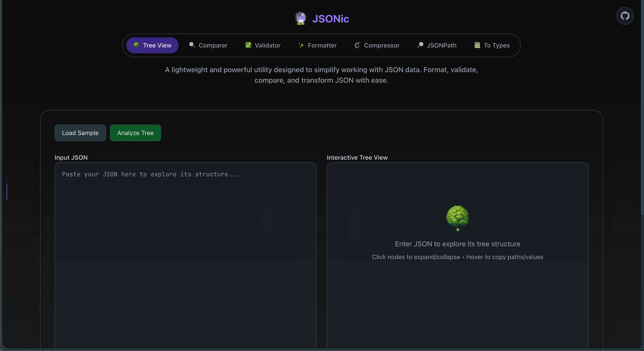Screen dimensions: 644x351
Task: Click the magnifying glass icon on Comparer tab
Action: coord(192,45)
